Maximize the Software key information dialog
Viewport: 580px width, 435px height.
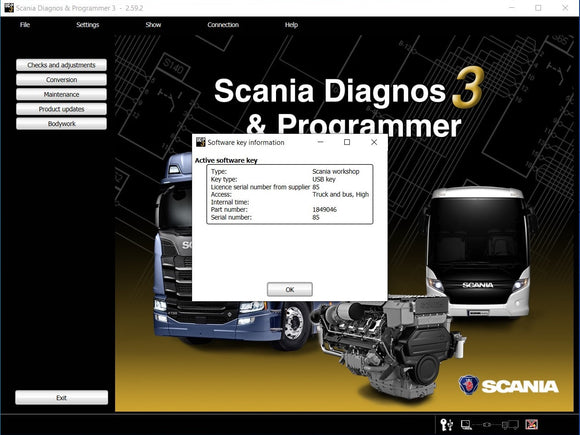coord(347,142)
